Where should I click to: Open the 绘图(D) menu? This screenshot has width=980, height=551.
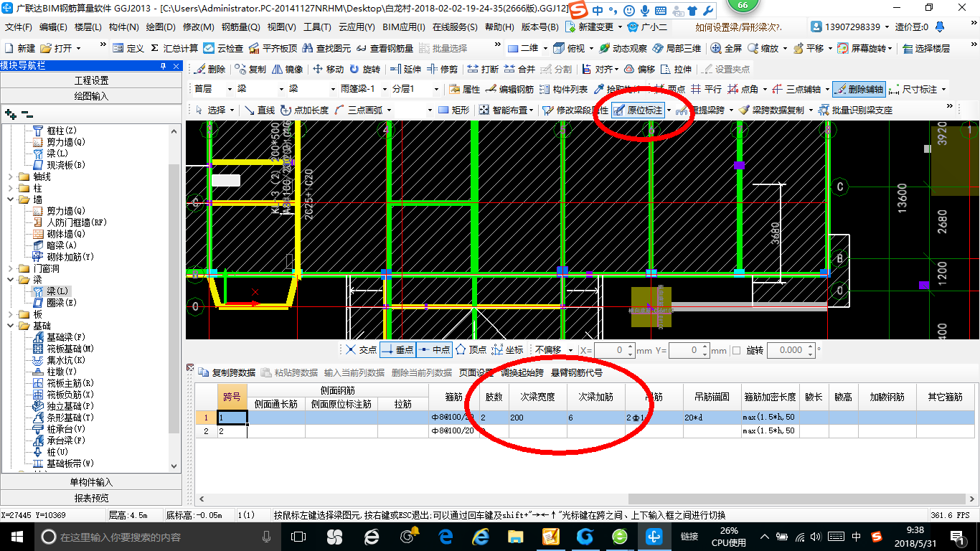click(161, 27)
